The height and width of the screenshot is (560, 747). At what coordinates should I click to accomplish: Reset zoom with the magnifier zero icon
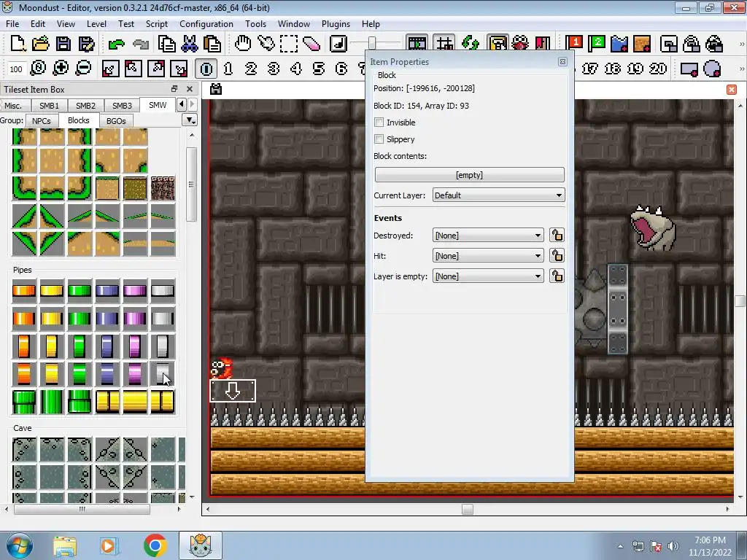(38, 69)
